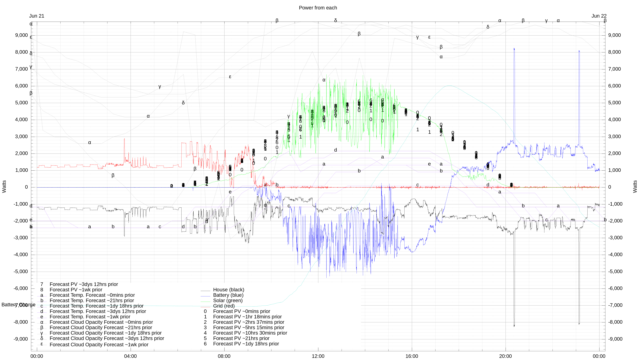
Task: Select the 'Jun 22' date label
Action: click(599, 16)
